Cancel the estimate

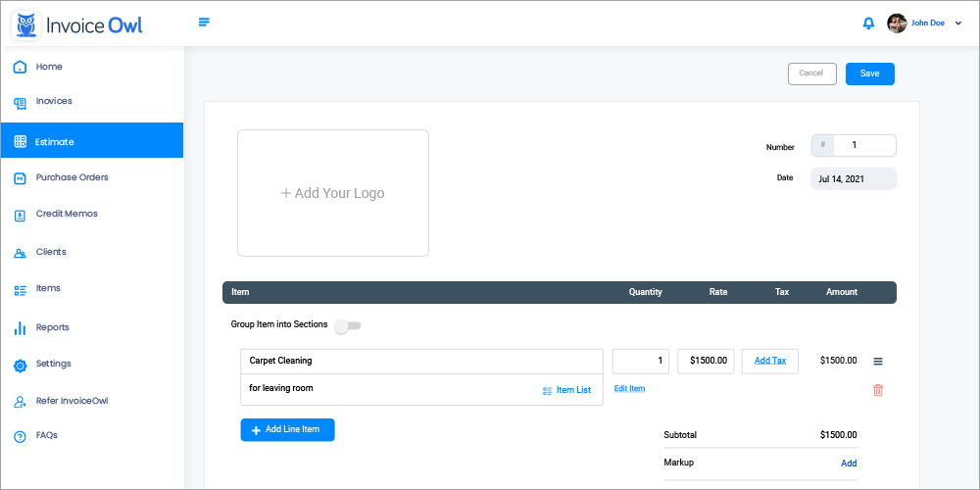tap(811, 73)
